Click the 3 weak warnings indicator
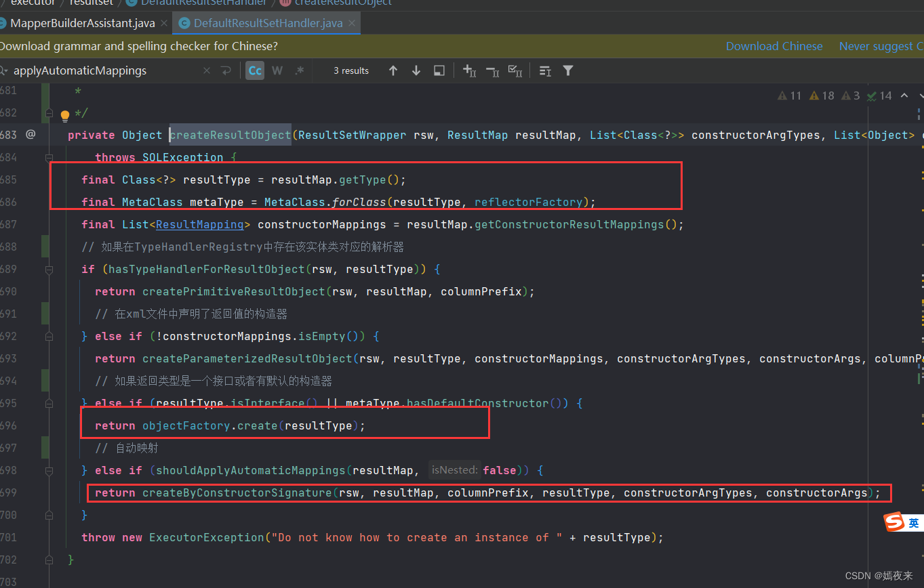Screen dimensions: 924x588 (x=851, y=96)
